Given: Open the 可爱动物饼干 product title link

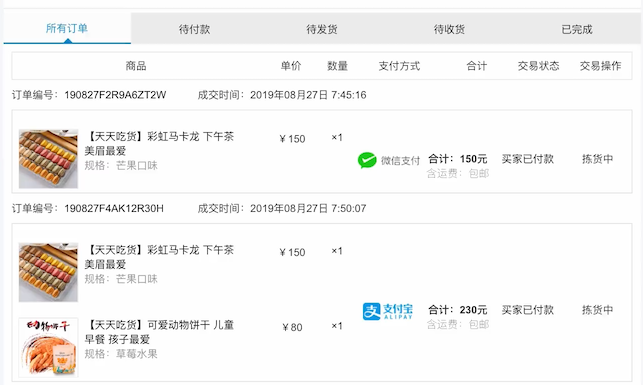Looking at the screenshot, I should (159, 332).
